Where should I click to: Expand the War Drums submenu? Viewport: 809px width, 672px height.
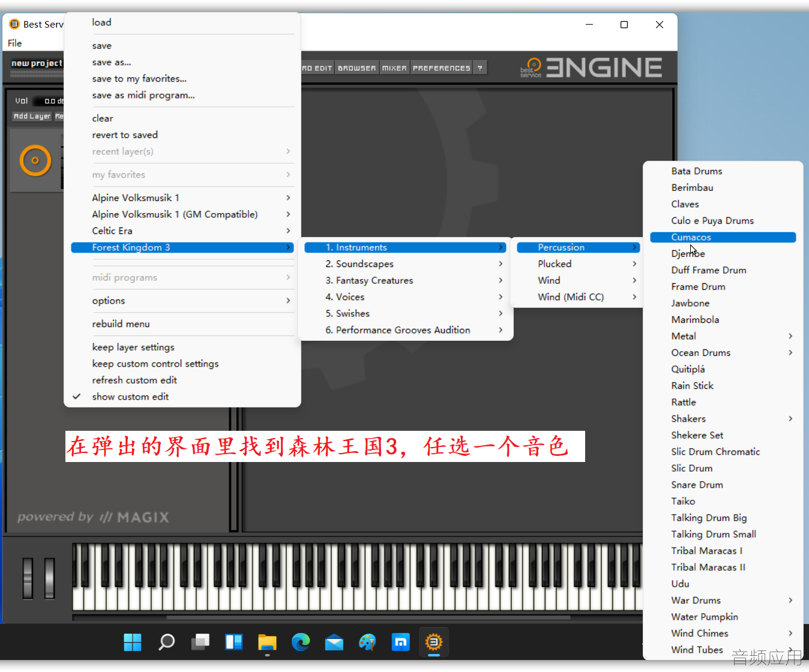(723, 600)
